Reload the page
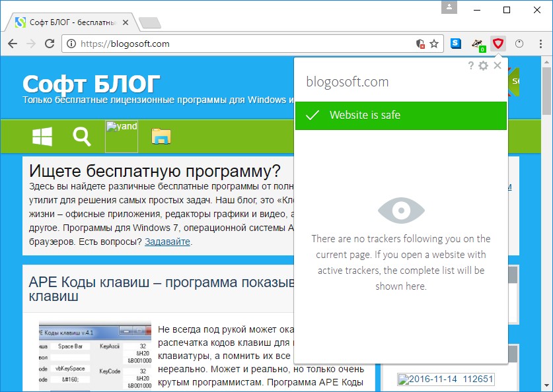The width and height of the screenshot is (553, 392). (50, 44)
